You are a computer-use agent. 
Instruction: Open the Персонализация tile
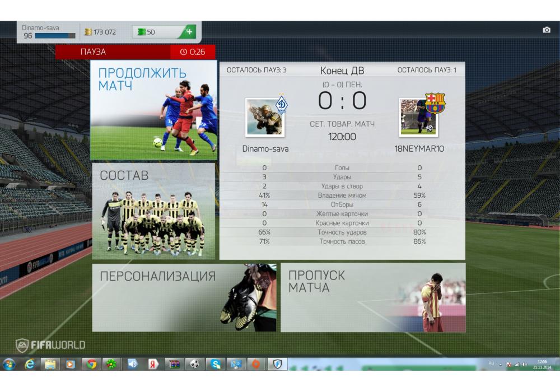click(x=184, y=297)
